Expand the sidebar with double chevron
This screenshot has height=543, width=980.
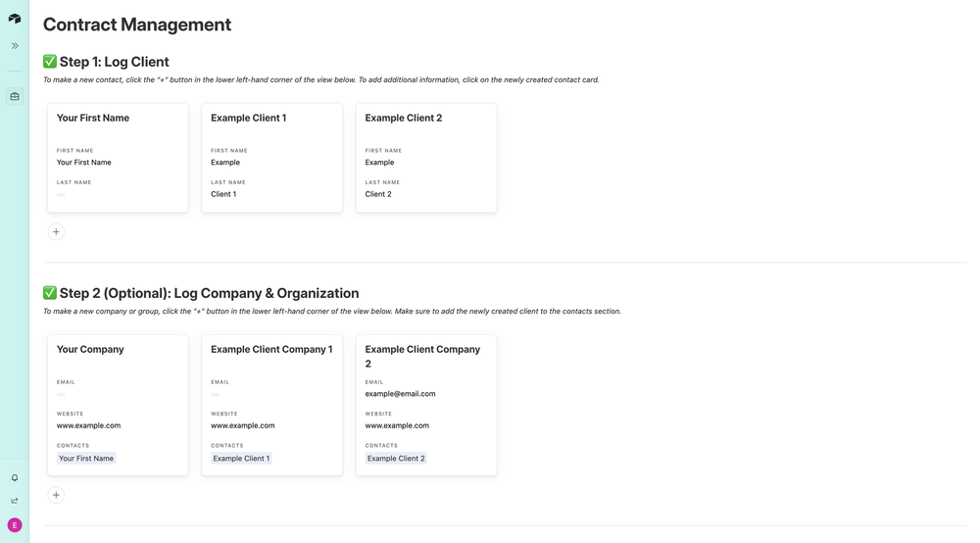pyautogui.click(x=15, y=46)
